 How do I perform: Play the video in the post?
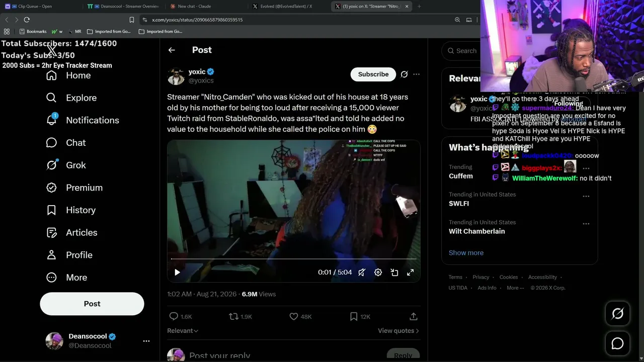coord(177,272)
